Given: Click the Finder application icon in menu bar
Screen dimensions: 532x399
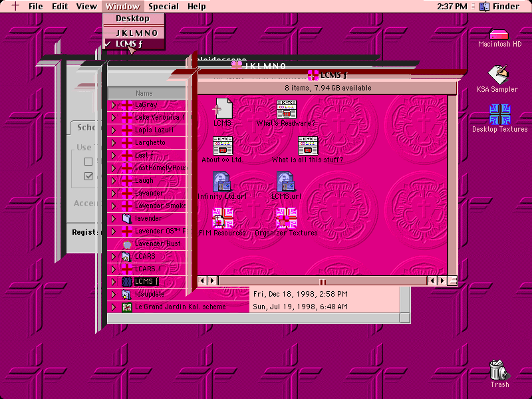Looking at the screenshot, I should click(x=484, y=6).
